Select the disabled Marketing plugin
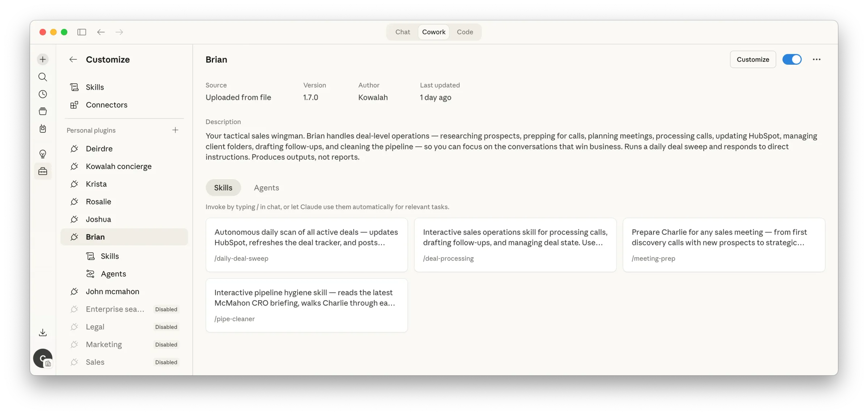868x415 pixels. pos(104,344)
